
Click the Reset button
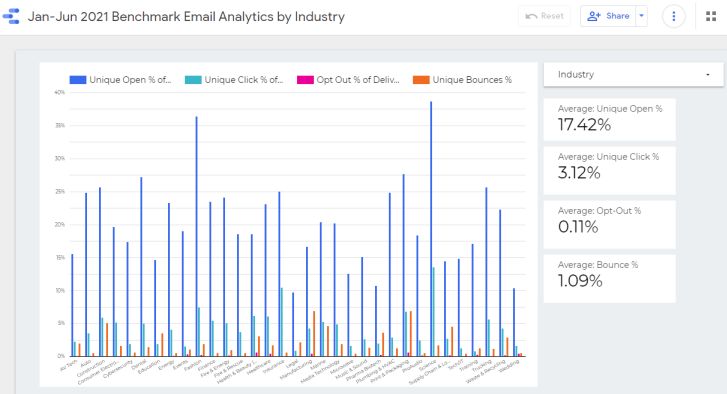point(544,16)
